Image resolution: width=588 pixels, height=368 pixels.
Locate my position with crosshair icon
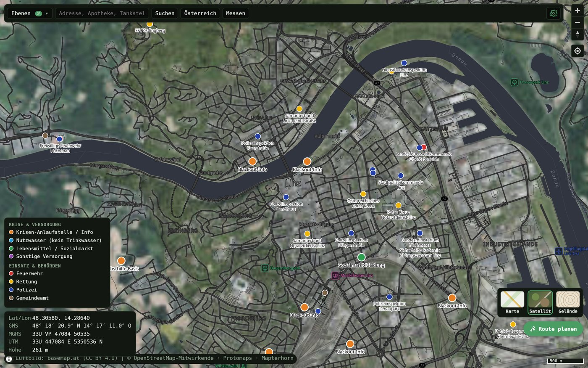point(577,51)
